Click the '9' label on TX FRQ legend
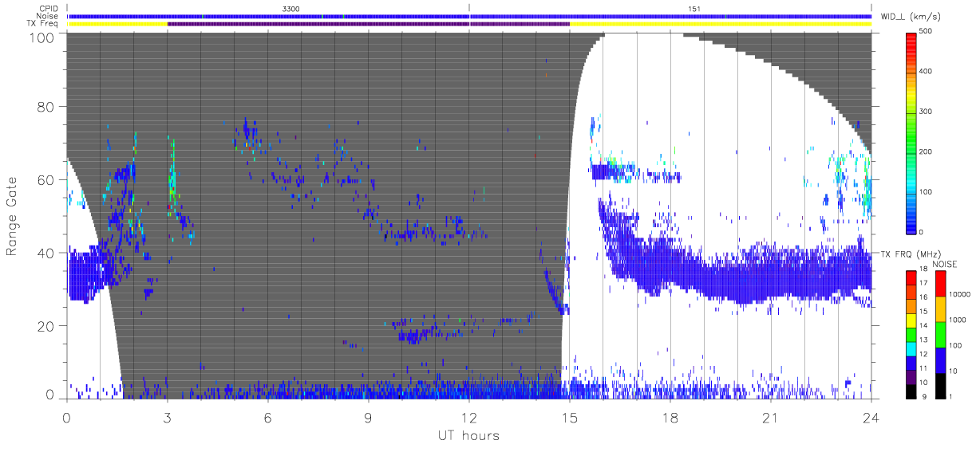Image resolution: width=980 pixels, height=452 pixels. (x=923, y=396)
